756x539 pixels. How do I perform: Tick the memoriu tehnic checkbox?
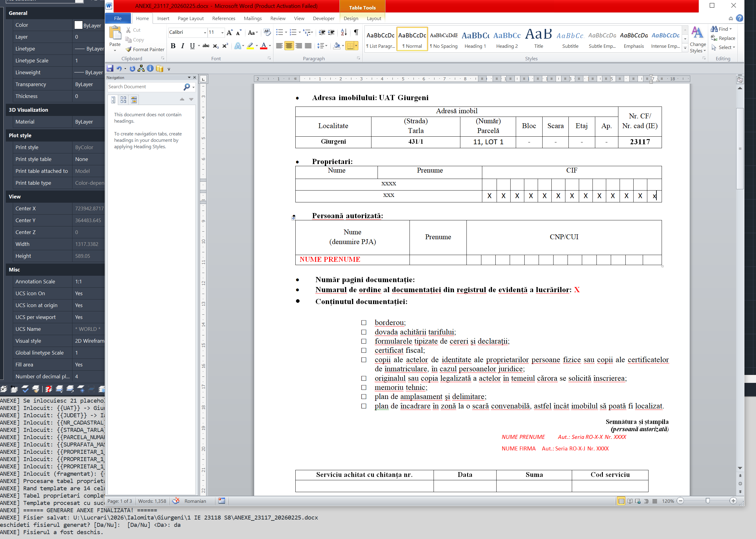364,387
